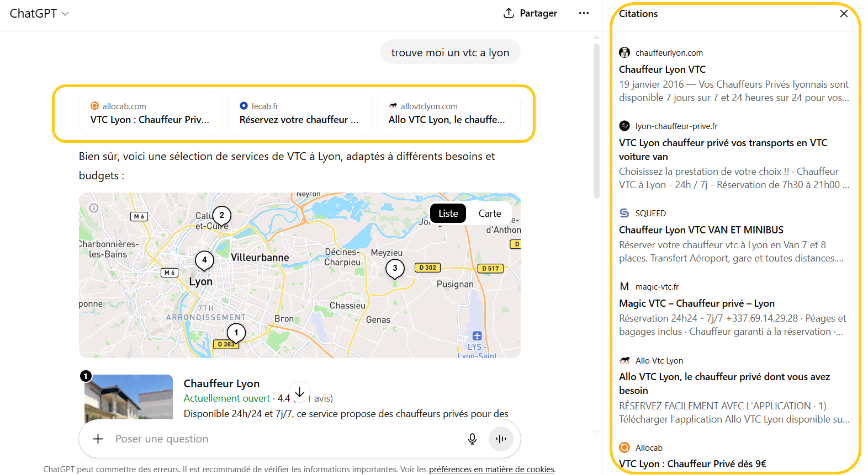Screen dimensions: 868x475
Task: Click the D 302 road badge on map
Action: 427,268
